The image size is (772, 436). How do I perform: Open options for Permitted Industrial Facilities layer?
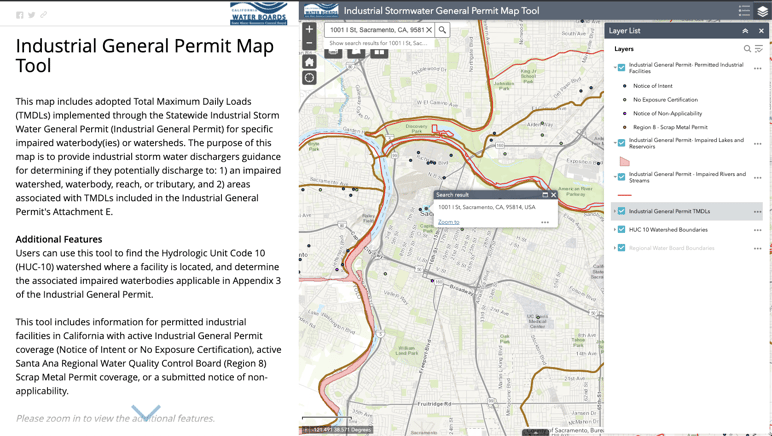[x=758, y=68]
